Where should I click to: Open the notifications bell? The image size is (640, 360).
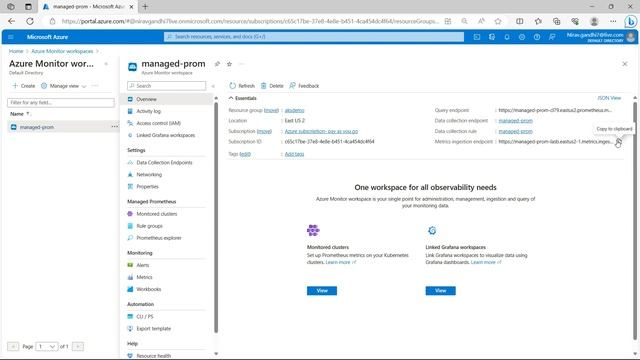(507, 37)
